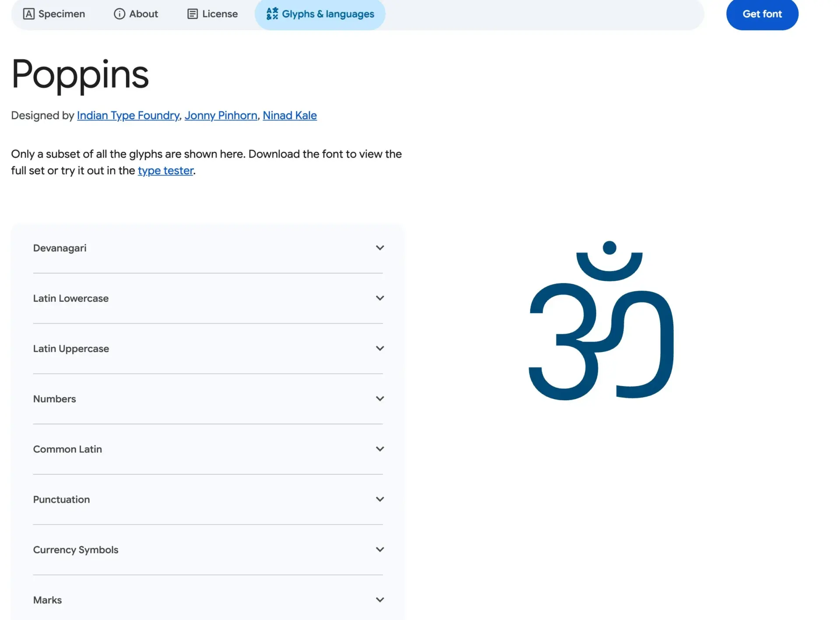Expand the Punctuation section chevron
Image resolution: width=840 pixels, height=620 pixels.
pyautogui.click(x=380, y=500)
